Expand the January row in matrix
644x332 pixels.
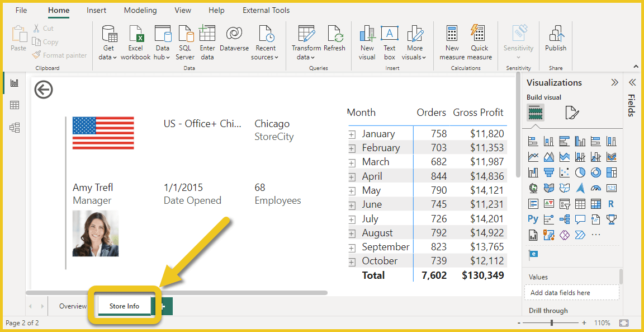(352, 134)
